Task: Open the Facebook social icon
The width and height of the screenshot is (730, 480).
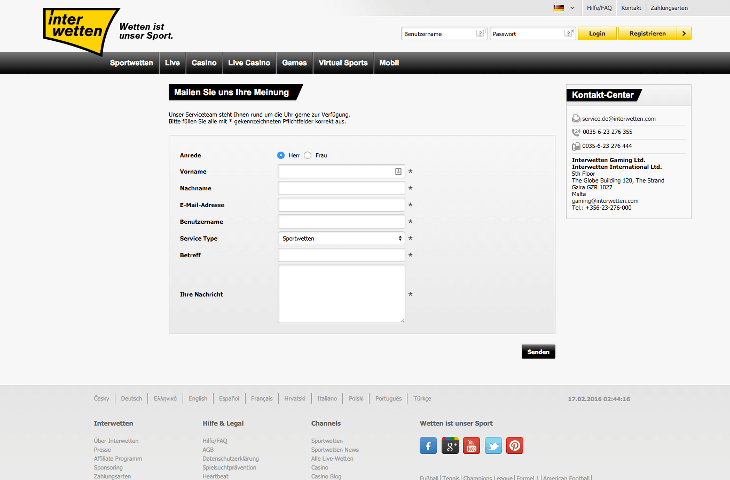Action: 428,446
